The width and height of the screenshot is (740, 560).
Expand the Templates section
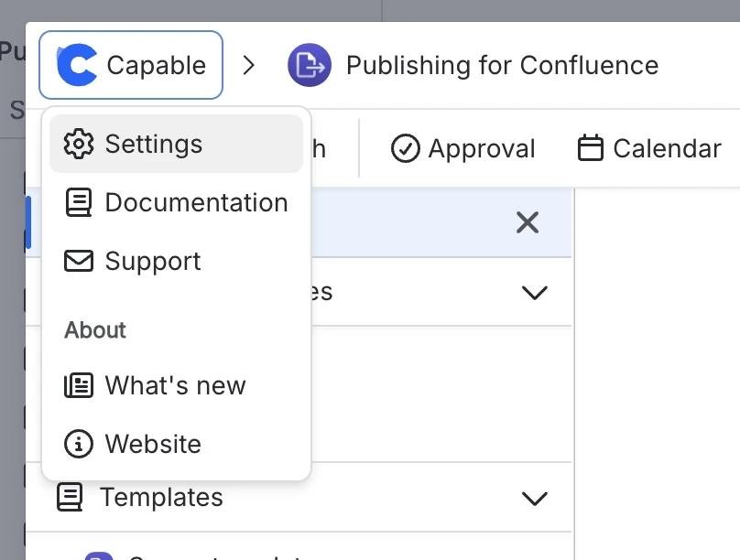tap(534, 499)
